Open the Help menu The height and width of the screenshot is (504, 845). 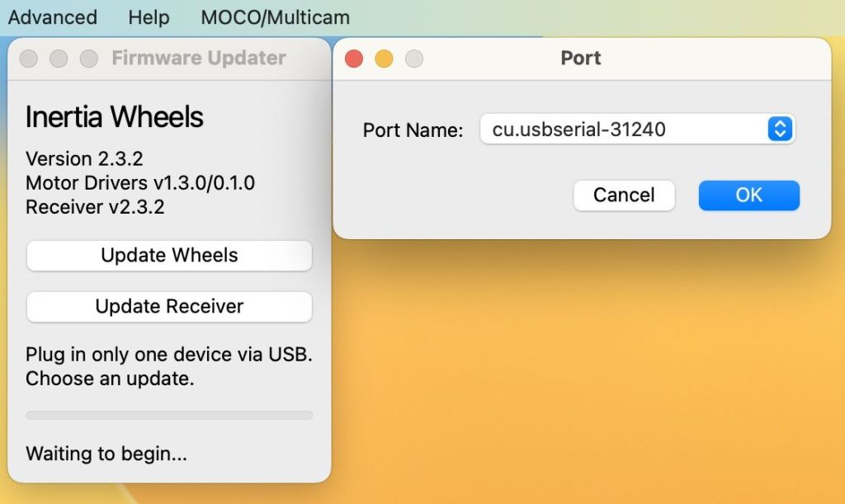[149, 17]
